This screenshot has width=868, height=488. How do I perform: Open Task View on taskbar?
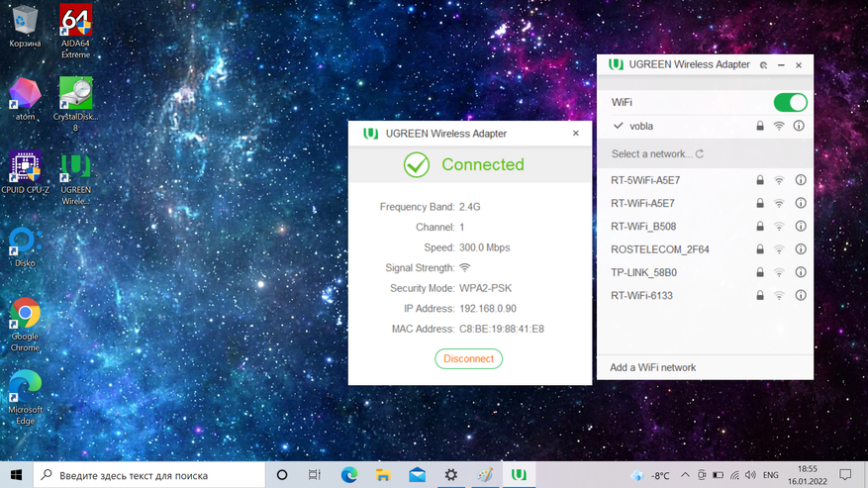(315, 475)
